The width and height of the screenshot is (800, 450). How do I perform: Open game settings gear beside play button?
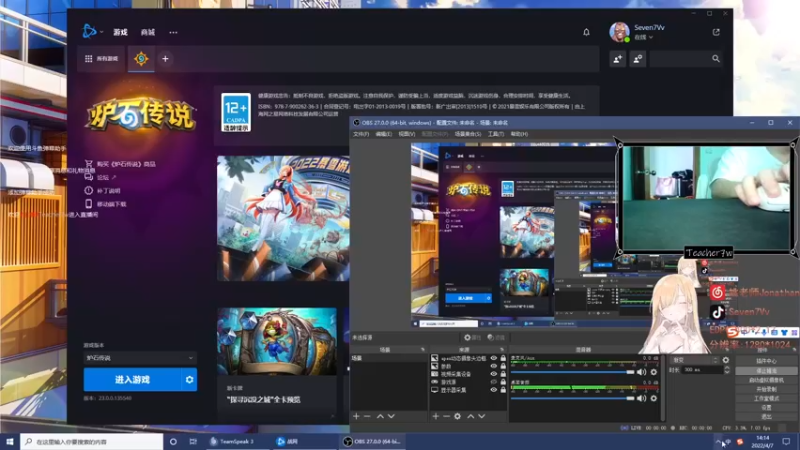189,380
